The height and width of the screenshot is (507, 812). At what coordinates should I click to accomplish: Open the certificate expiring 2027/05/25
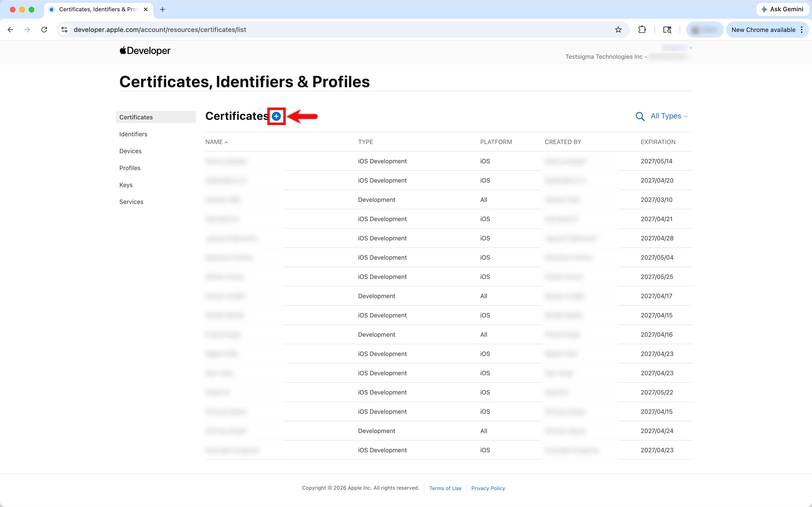pos(449,277)
